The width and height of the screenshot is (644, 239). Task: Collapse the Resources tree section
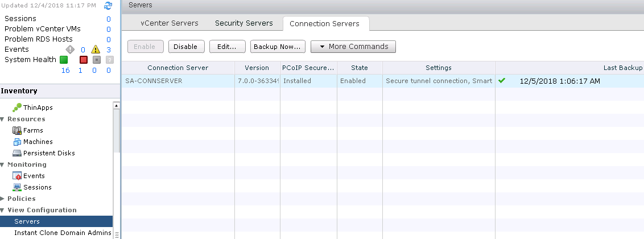tap(3, 119)
